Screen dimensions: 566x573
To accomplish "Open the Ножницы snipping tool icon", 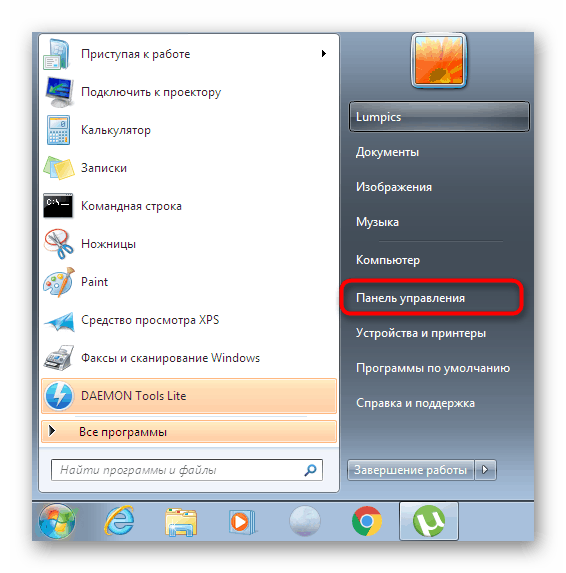I will tap(58, 244).
